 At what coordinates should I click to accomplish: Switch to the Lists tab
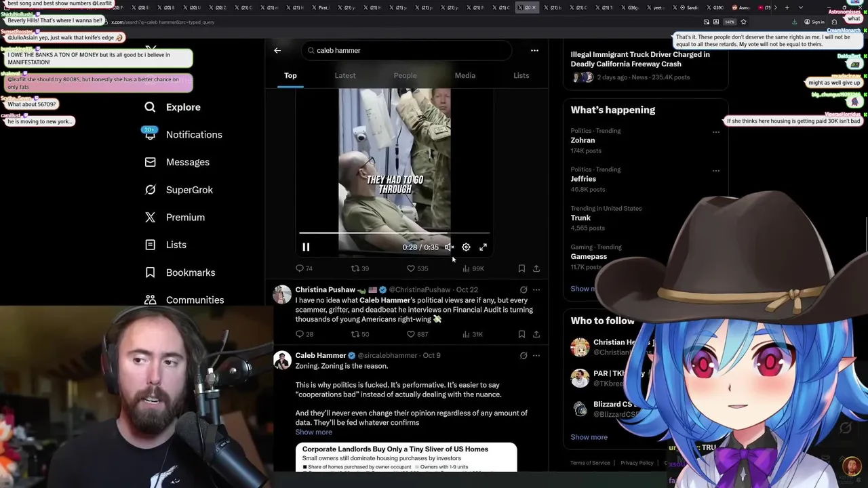pos(521,75)
